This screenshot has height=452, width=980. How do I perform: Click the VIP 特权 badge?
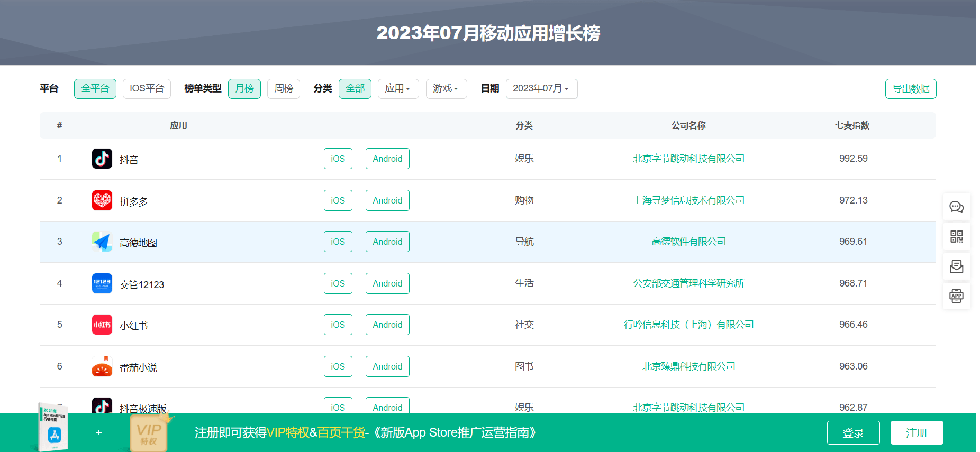tap(149, 433)
